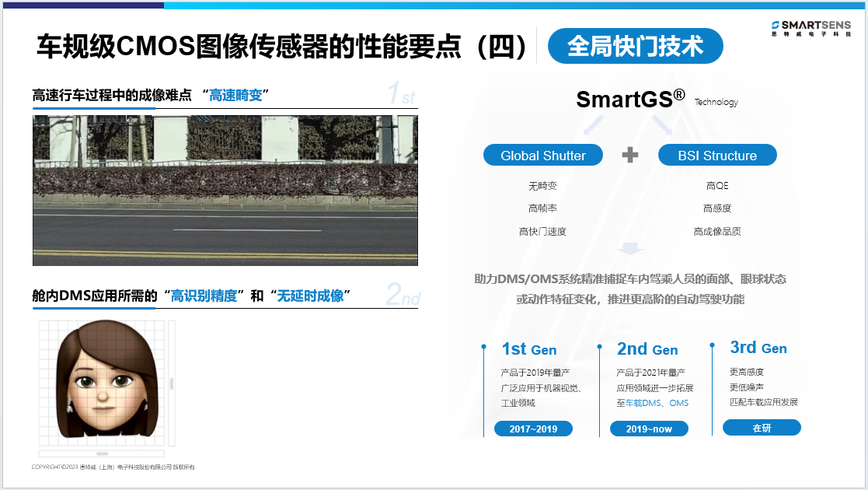
Task: Click the blue text 无延时成像
Action: (x=310, y=296)
